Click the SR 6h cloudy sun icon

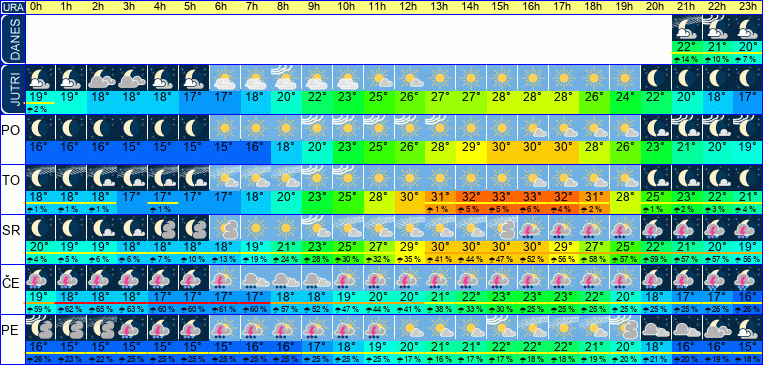[x=224, y=228]
